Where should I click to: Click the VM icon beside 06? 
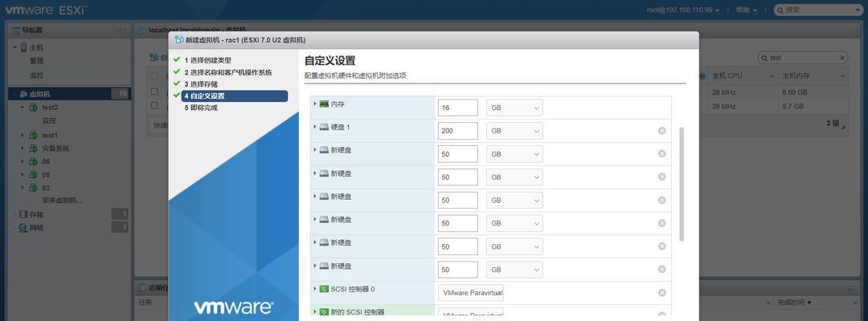pyautogui.click(x=33, y=162)
